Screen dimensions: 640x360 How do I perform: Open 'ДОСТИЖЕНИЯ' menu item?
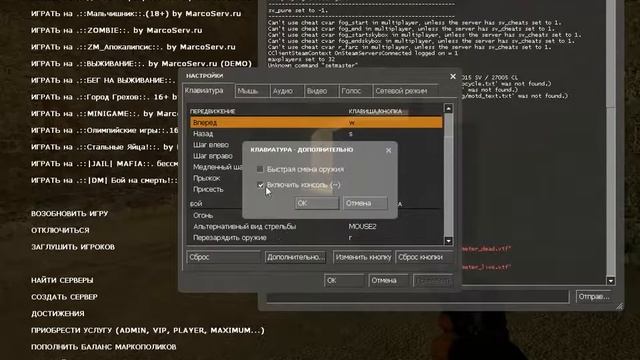pyautogui.click(x=58, y=314)
